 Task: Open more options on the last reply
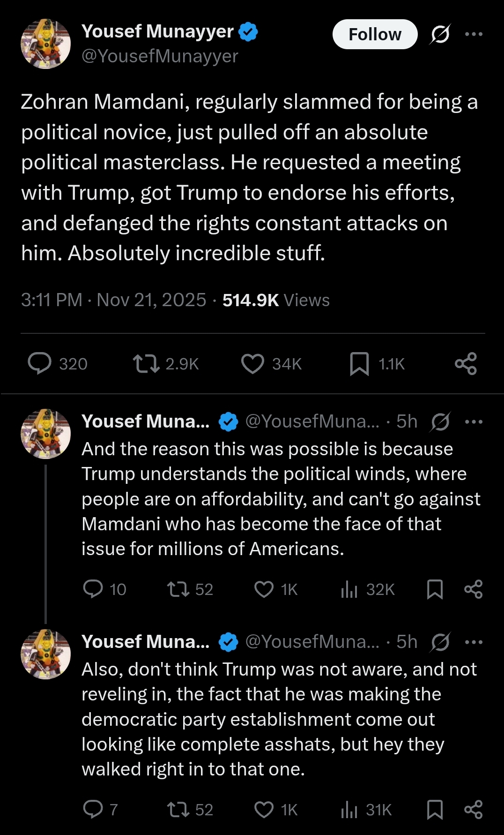click(x=474, y=642)
